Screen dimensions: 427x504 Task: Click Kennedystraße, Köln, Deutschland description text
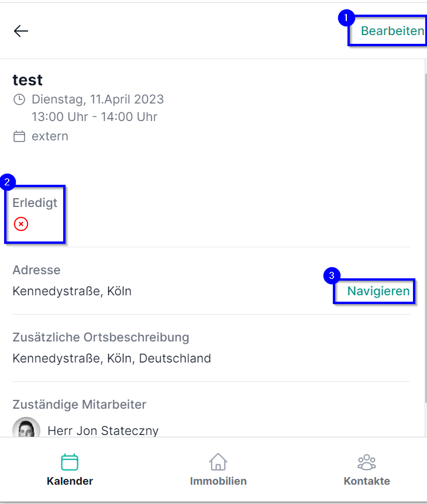tap(112, 358)
